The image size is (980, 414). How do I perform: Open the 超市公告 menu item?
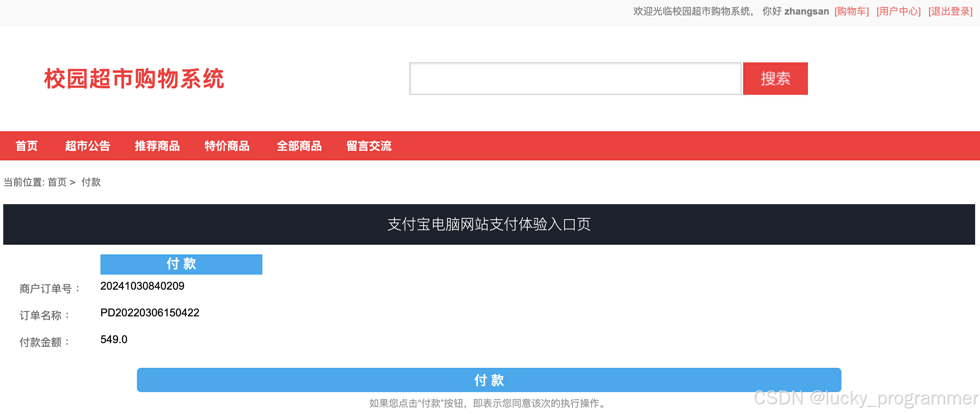pyautogui.click(x=87, y=146)
